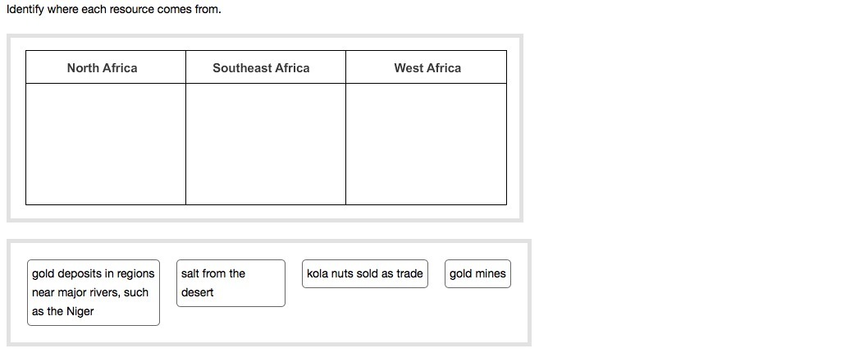Click the word "kola" in the nuts tile
This screenshot has width=868, height=353.
tap(318, 273)
